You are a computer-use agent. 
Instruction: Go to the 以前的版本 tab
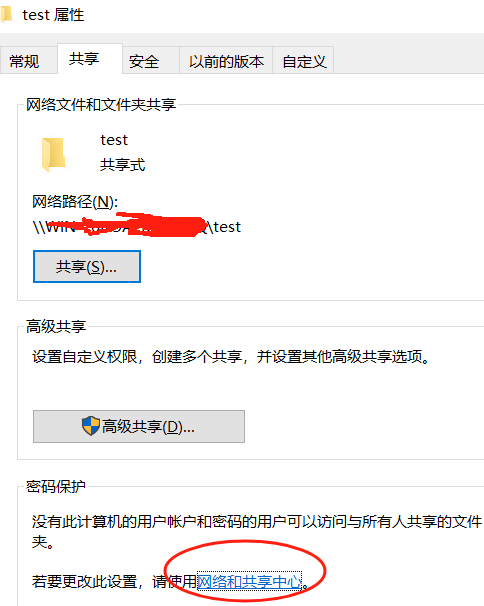click(226, 61)
